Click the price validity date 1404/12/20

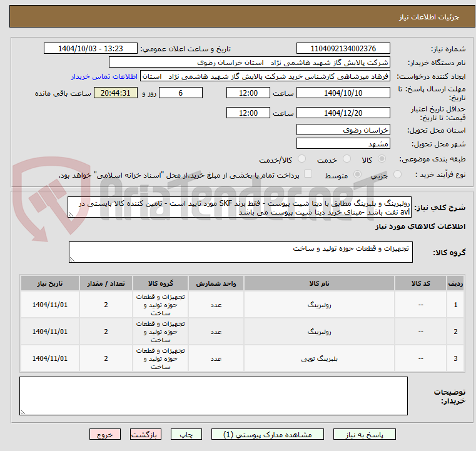pyautogui.click(x=343, y=113)
